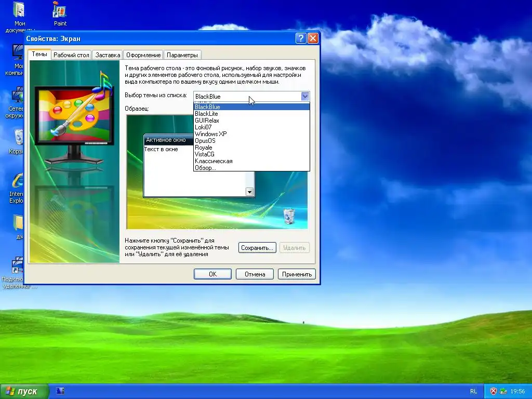Click the help question mark button
This screenshot has width=532, height=399.
[301, 38]
